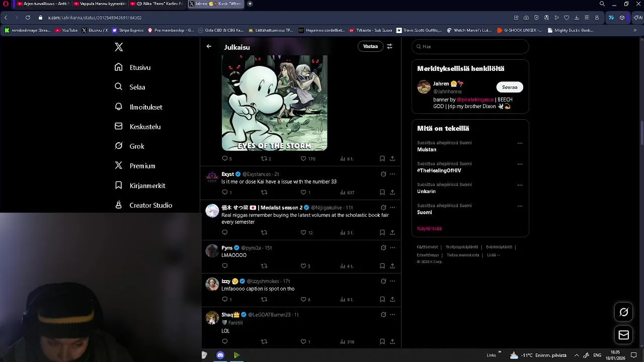Open more options on Pyns' reply
This screenshot has width=644, height=362.
[x=392, y=247]
